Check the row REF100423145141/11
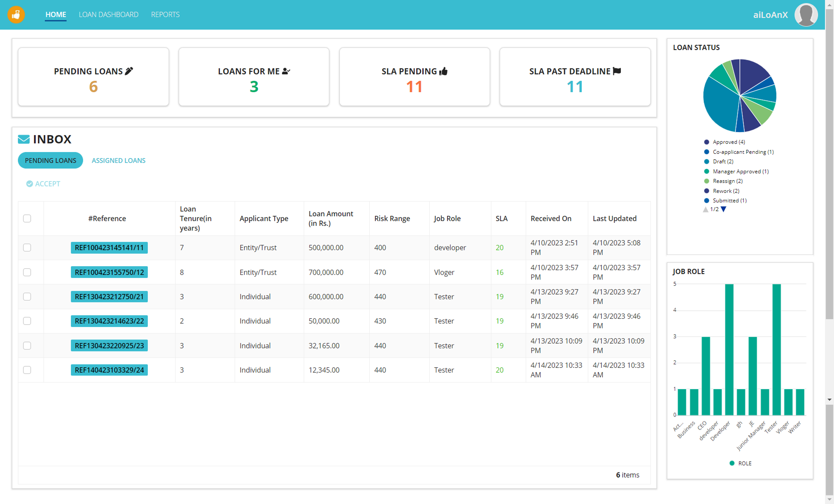 tap(27, 248)
